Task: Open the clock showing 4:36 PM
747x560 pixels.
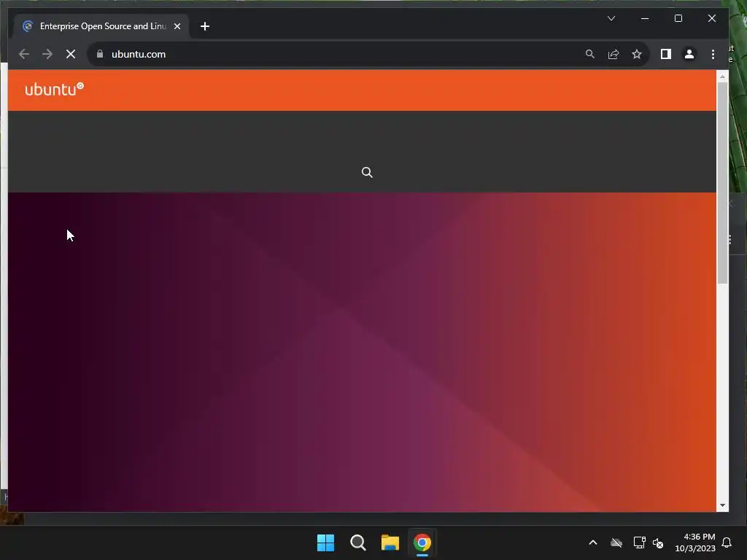Action: click(695, 542)
